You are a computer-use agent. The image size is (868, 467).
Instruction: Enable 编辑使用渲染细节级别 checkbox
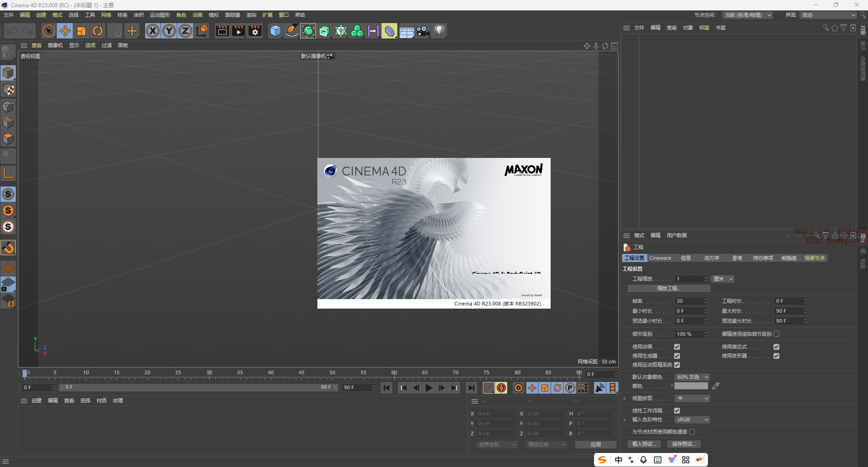[776, 334]
